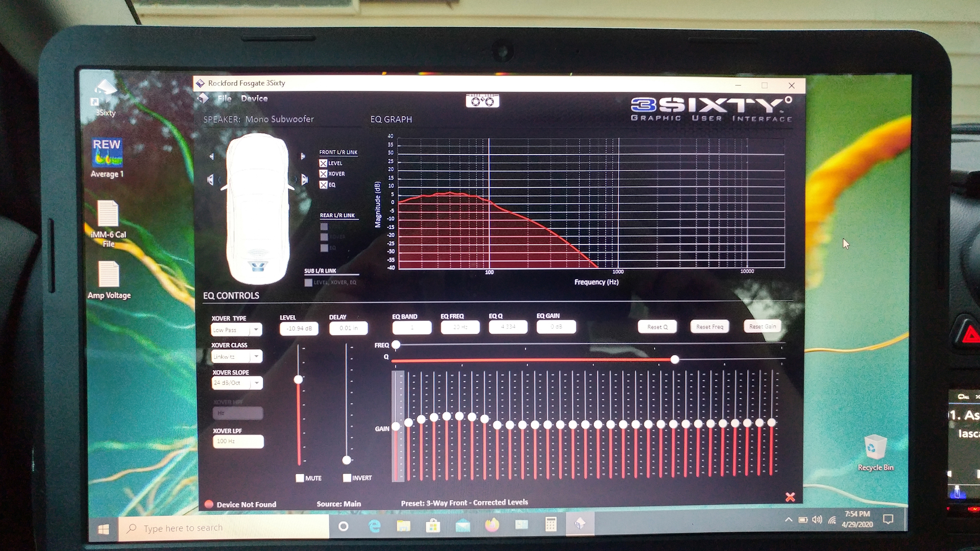
Task: Enable the INVERT checkbox
Action: [x=347, y=478]
